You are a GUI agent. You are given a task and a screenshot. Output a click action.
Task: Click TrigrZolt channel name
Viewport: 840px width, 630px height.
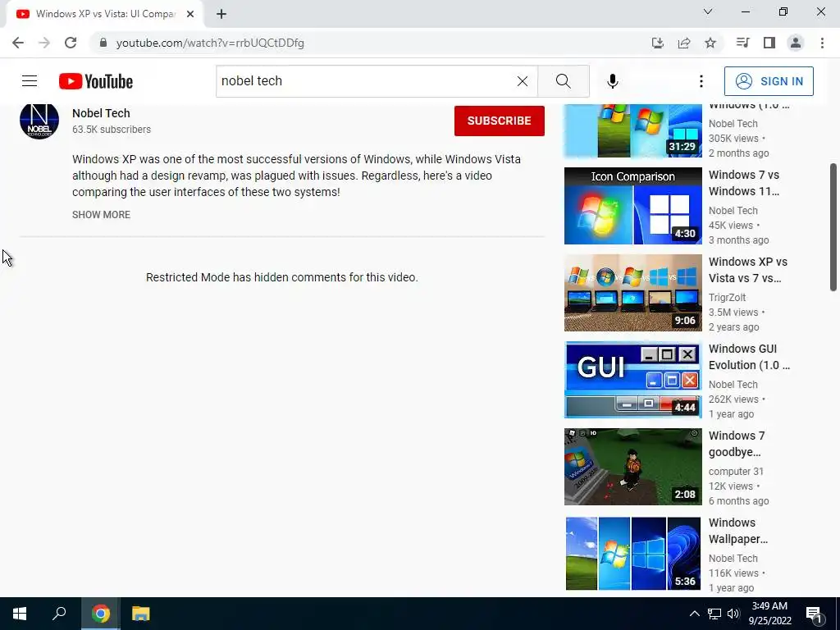point(727,297)
